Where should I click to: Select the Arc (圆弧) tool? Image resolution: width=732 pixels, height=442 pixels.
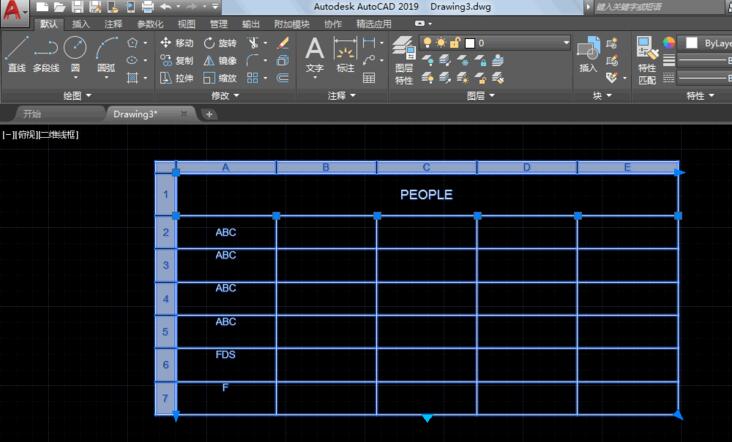[106, 54]
